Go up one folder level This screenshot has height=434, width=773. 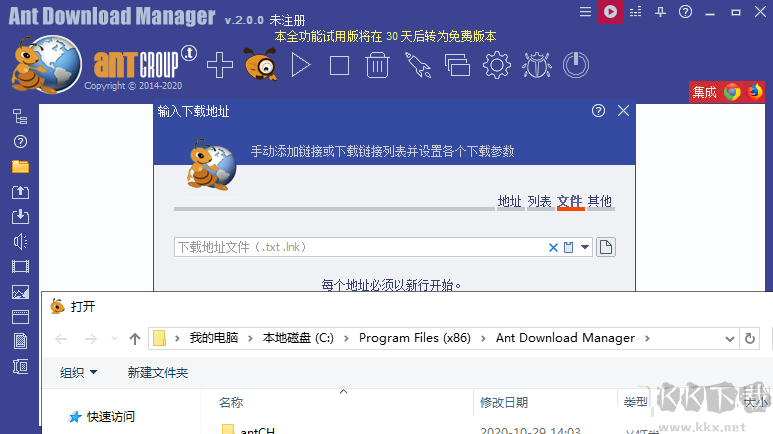coord(135,339)
